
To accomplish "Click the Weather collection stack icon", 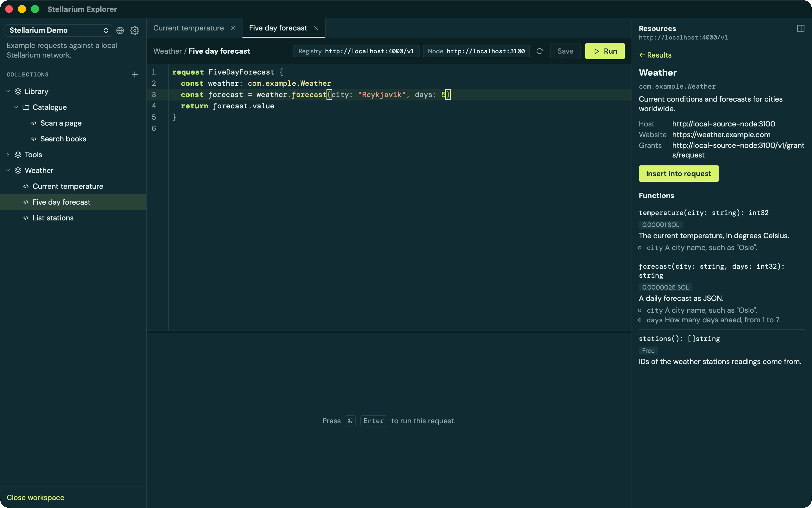I will [18, 170].
